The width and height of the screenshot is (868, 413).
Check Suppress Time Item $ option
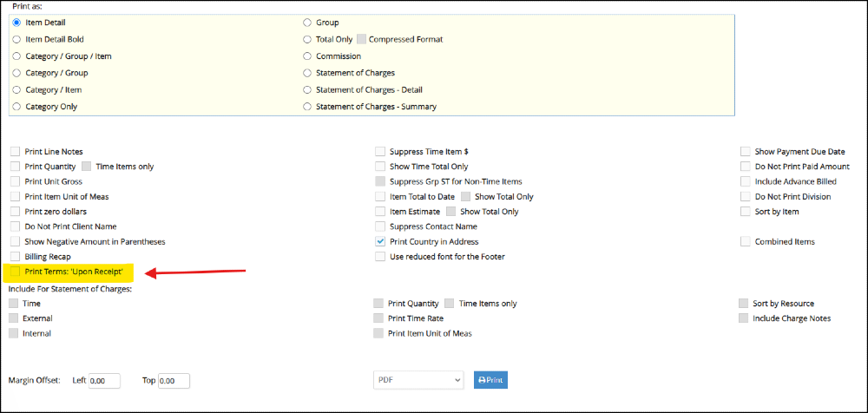tap(380, 151)
